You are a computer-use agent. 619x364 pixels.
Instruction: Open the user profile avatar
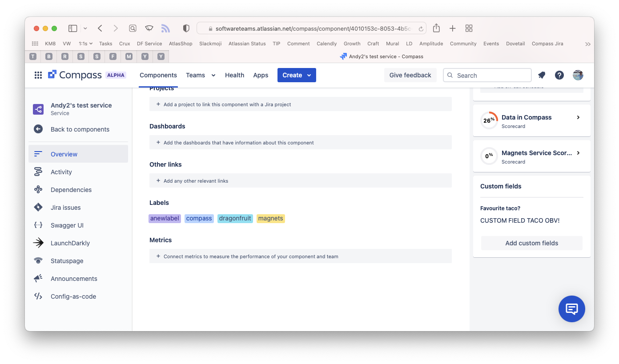578,75
